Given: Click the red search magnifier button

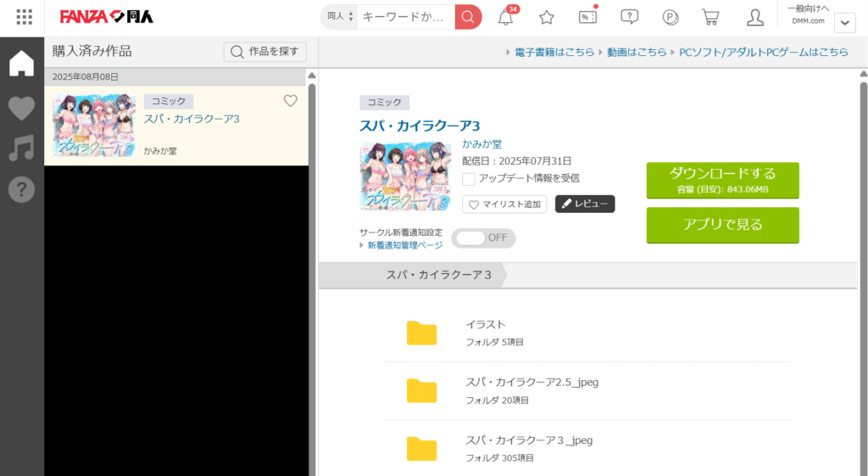Looking at the screenshot, I should (x=468, y=17).
